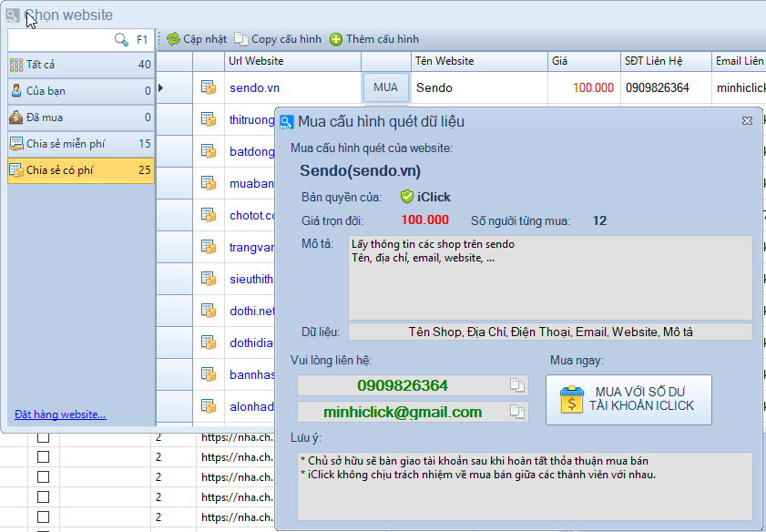This screenshot has width=766, height=532.
Task: Click the Sendo(sendo.vn) heading in the dialog
Action: pos(360,170)
